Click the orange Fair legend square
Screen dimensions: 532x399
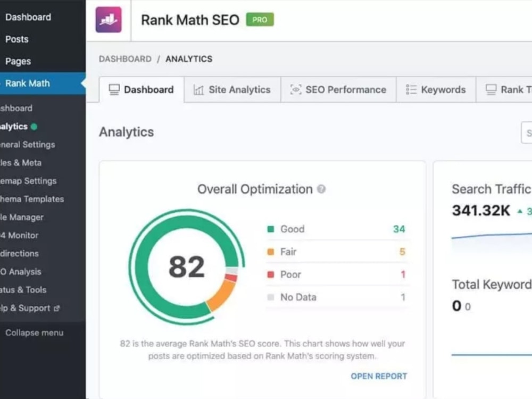[271, 252]
